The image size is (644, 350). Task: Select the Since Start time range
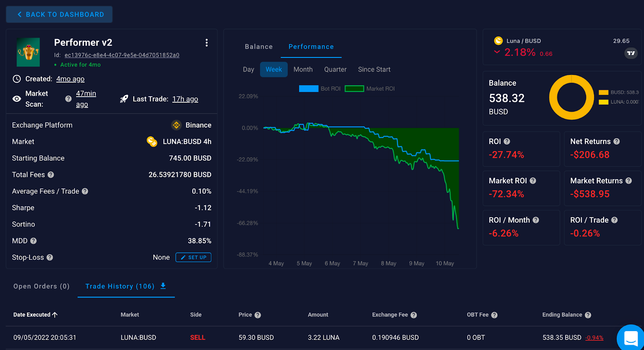[374, 69]
